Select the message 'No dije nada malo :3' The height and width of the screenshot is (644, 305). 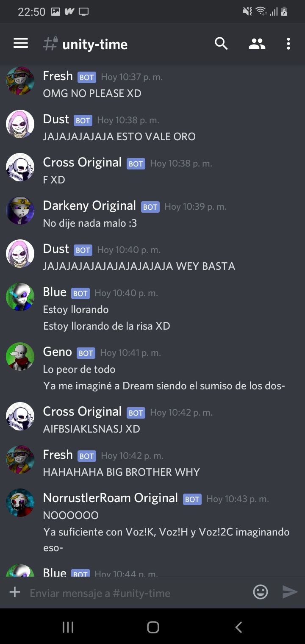pos(90,223)
